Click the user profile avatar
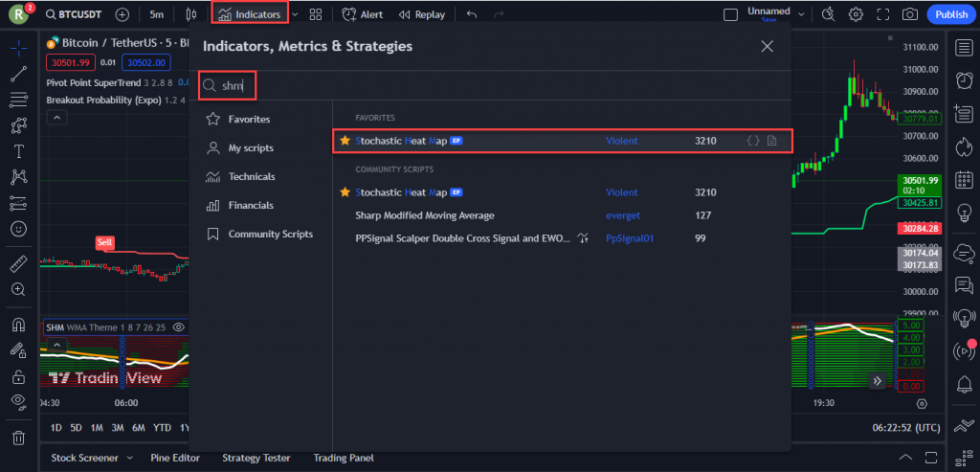 pyautogui.click(x=18, y=14)
